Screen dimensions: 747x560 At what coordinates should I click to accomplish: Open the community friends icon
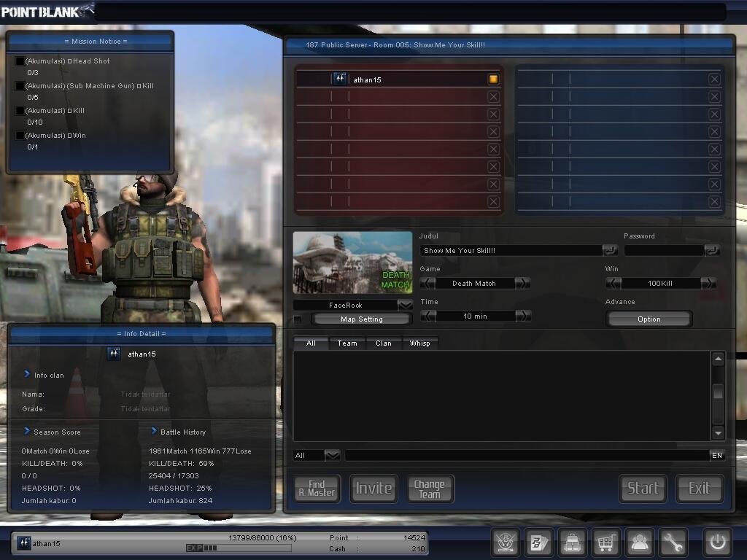639,542
